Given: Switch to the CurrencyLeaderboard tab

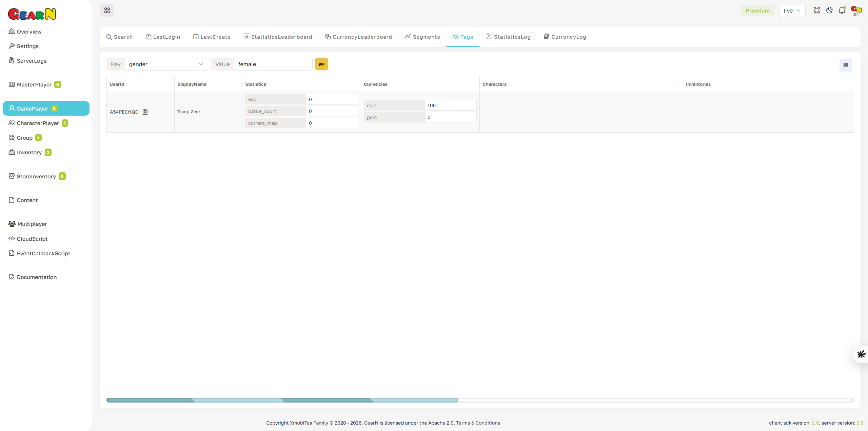Looking at the screenshot, I should click(x=358, y=37).
